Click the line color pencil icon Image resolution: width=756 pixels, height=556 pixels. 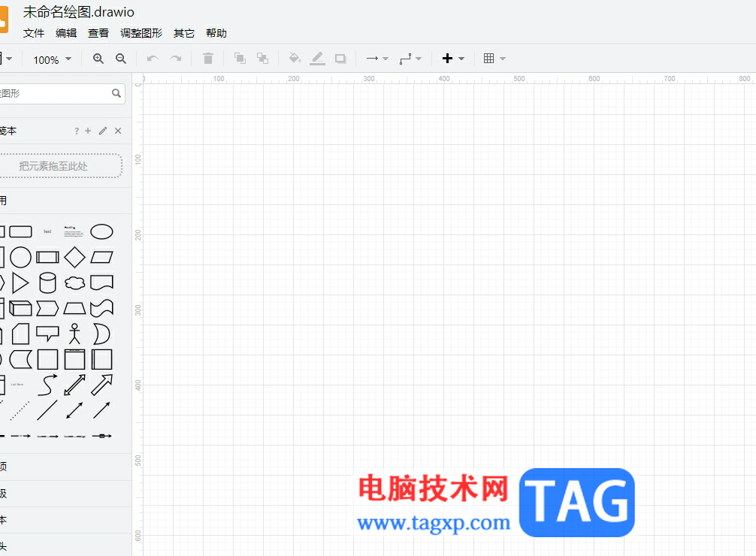[317, 59]
